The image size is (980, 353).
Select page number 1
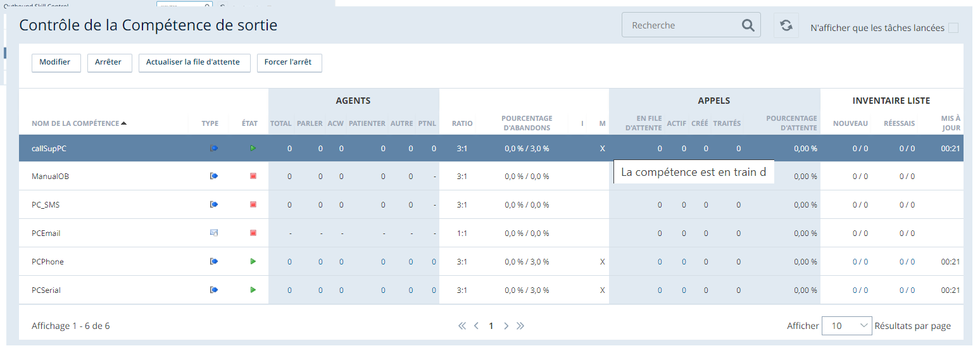point(491,326)
